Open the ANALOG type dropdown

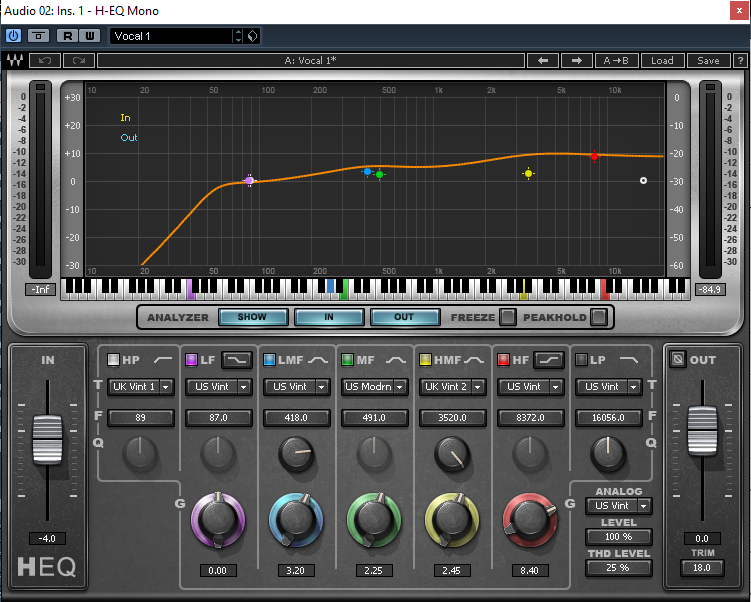(x=618, y=505)
